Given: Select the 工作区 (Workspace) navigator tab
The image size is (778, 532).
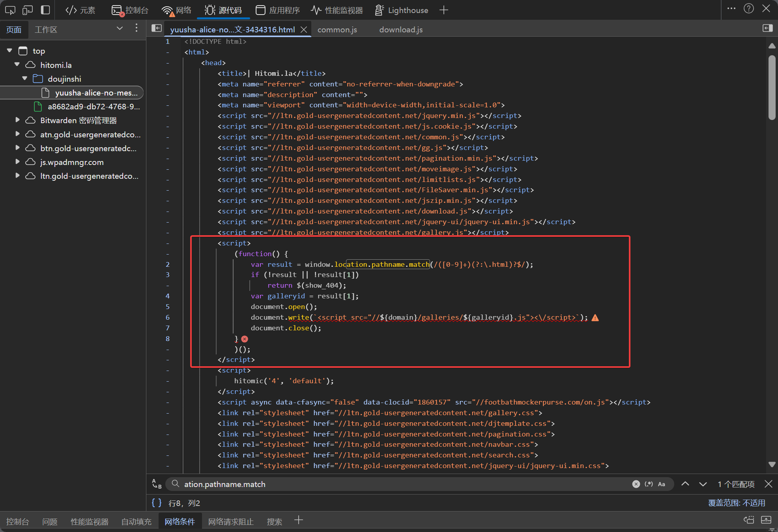Looking at the screenshot, I should tap(46, 30).
